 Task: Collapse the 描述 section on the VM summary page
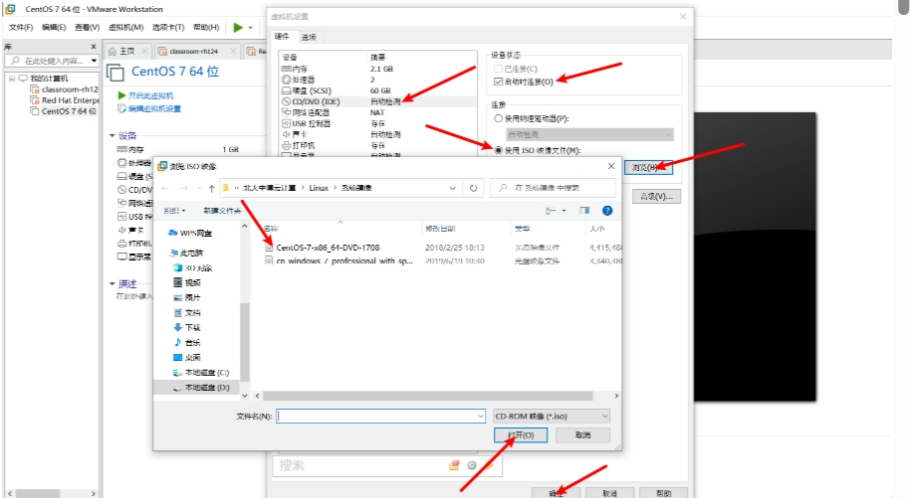click(x=112, y=284)
